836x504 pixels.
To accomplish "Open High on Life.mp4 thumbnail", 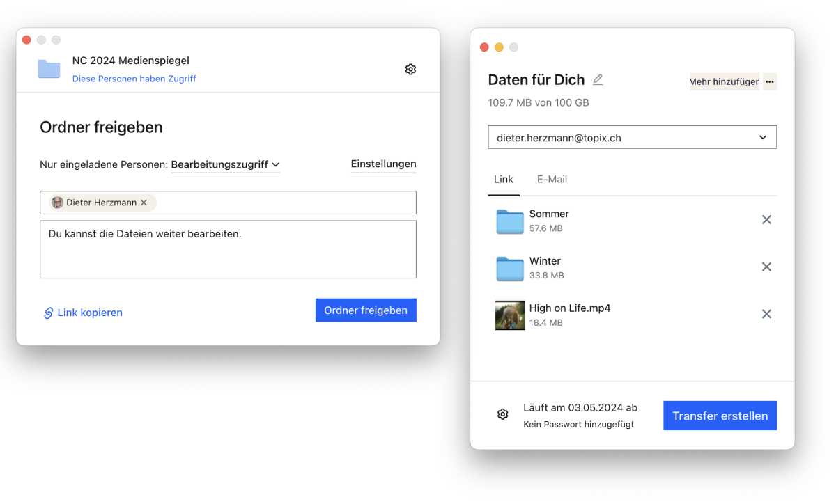I will tap(510, 315).
